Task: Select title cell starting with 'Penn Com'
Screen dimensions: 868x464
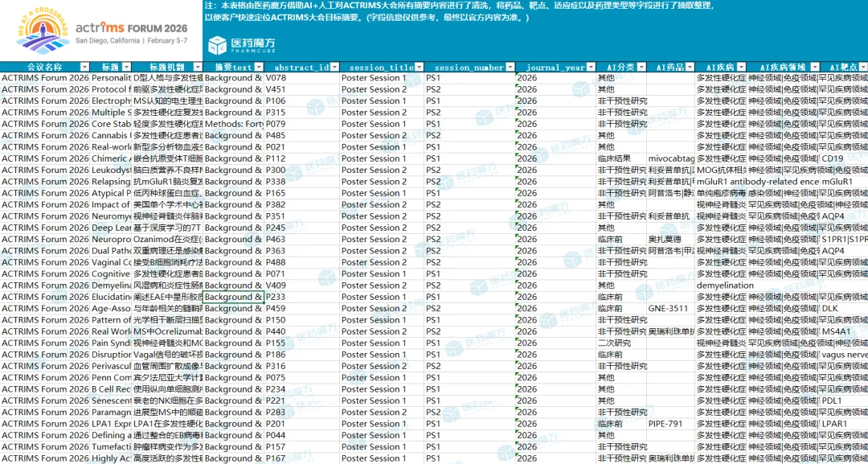Action: coord(111,378)
